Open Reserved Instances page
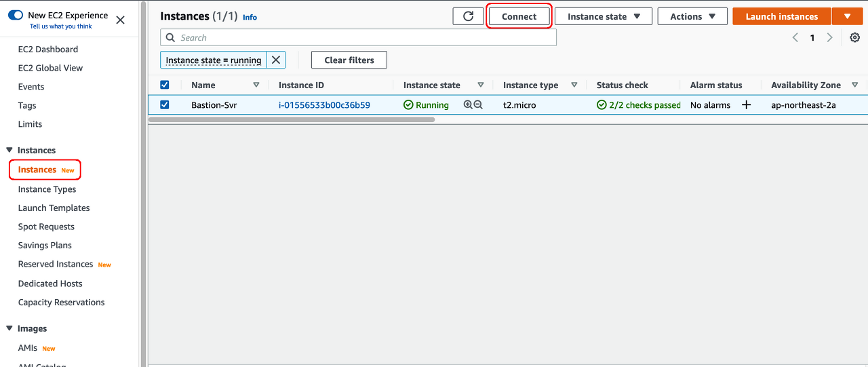Screen dimensions: 868x367 (x=56, y=265)
